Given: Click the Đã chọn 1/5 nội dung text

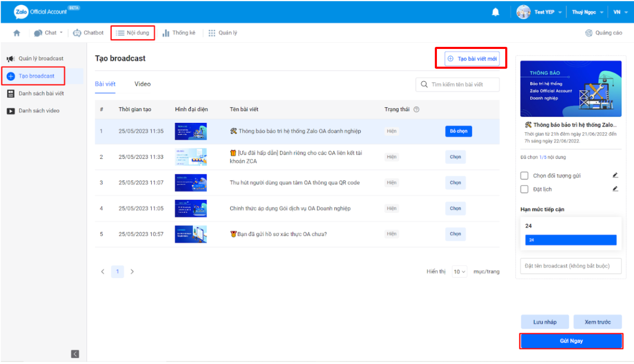Looking at the screenshot, I should (543, 157).
